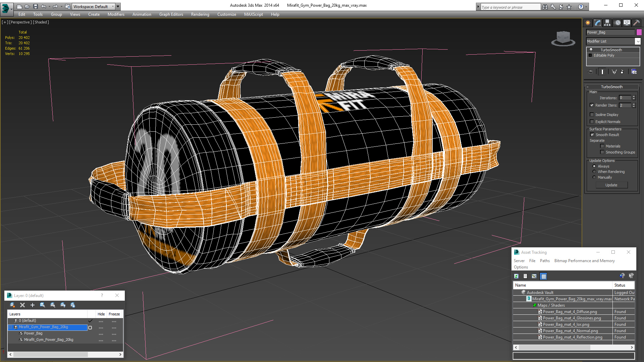644x362 pixels.
Task: Open the Graph Editors menu
Action: pyautogui.click(x=171, y=14)
